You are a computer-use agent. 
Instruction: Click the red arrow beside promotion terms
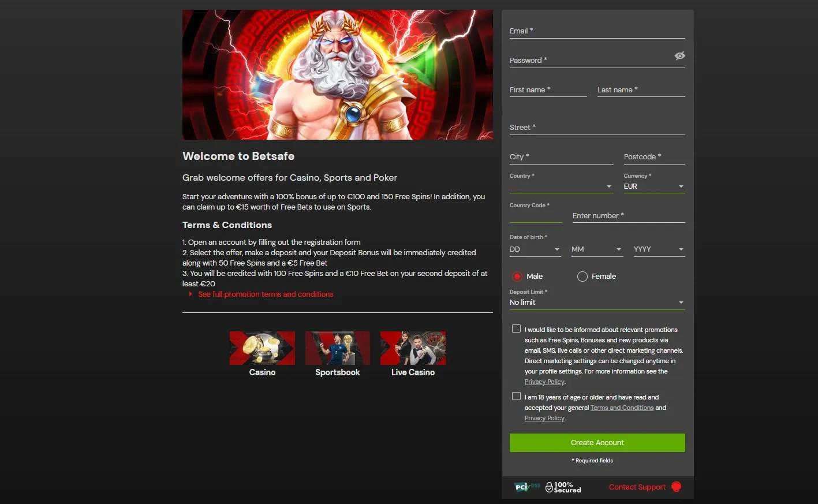[x=191, y=294]
